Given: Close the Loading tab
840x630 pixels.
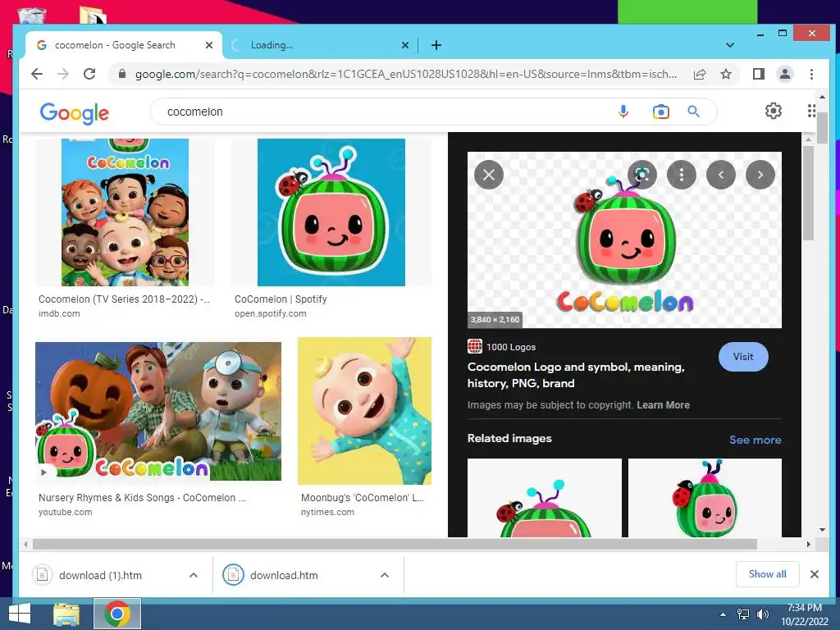Looking at the screenshot, I should coord(405,45).
